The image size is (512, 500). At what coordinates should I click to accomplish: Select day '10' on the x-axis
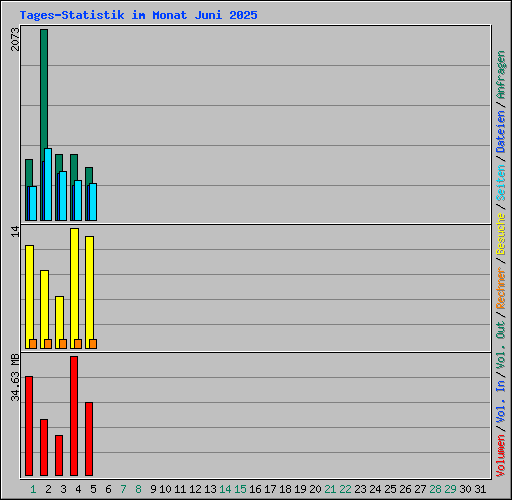coord(165,489)
